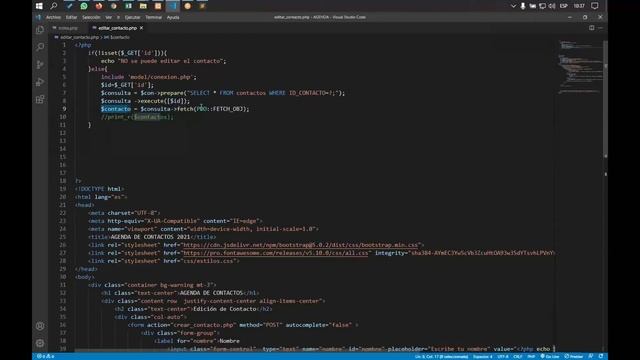Click the errors and warnings status indicator

[45, 356]
